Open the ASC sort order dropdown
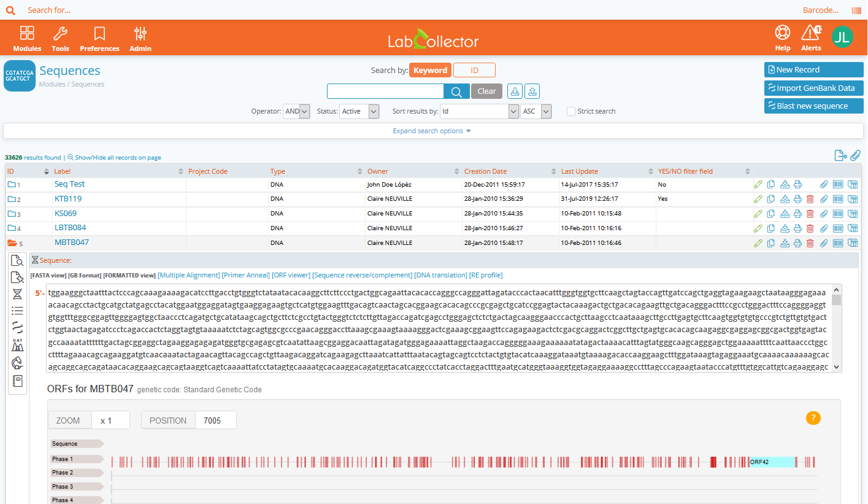This screenshot has height=504, width=868. [536, 111]
